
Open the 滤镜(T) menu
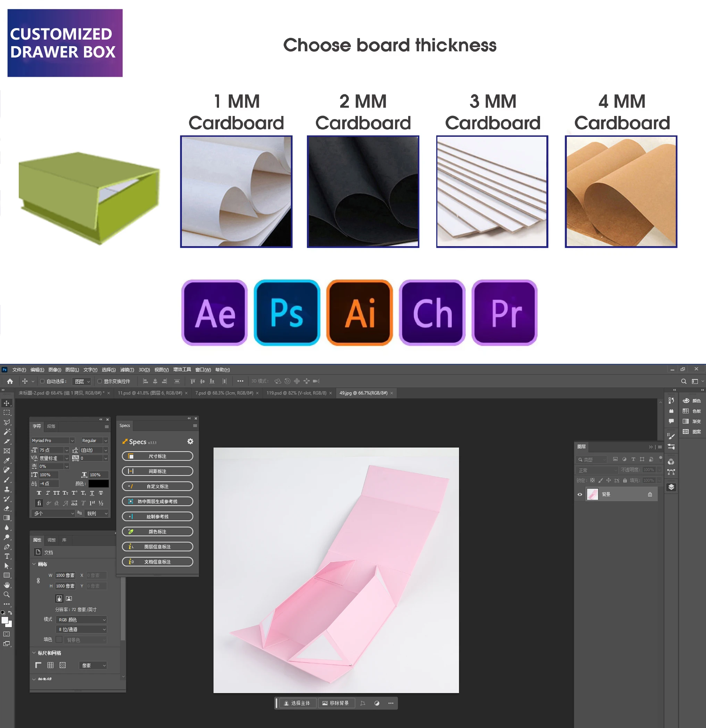point(127,370)
